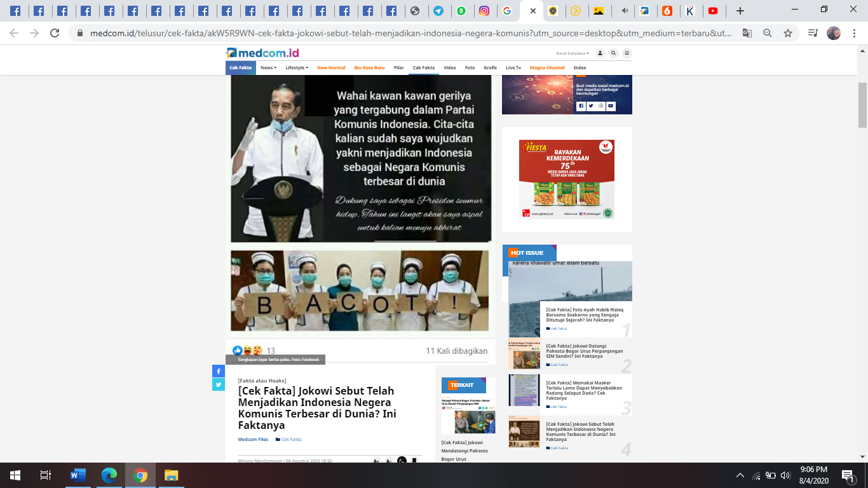
Task: Click the Fiesta Rayakan Kemerdekaan advertisement
Action: point(567,180)
